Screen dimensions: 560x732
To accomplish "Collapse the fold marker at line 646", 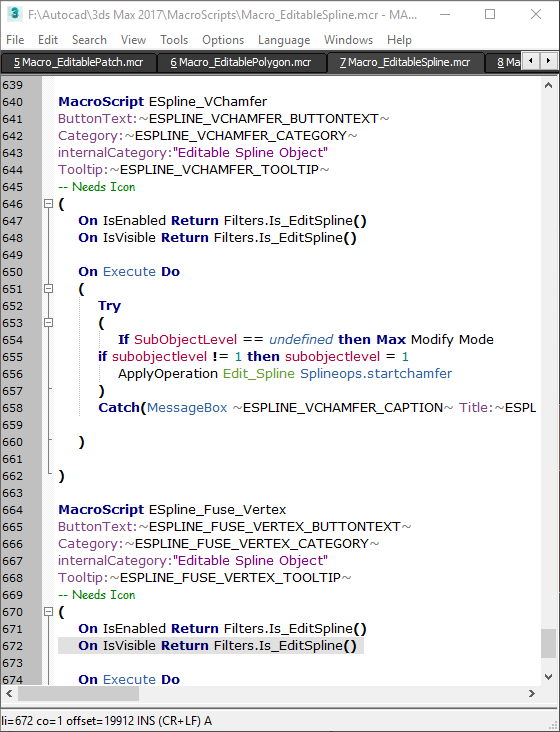I will tap(48, 204).
